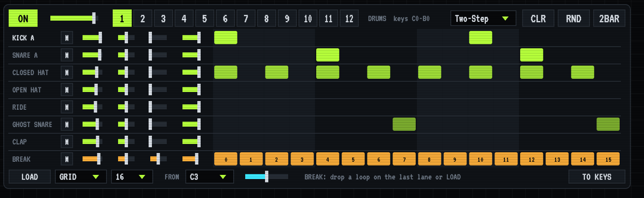The image size is (644, 198).
Task: Open the FROM C3 note dropdown
Action: point(210,177)
